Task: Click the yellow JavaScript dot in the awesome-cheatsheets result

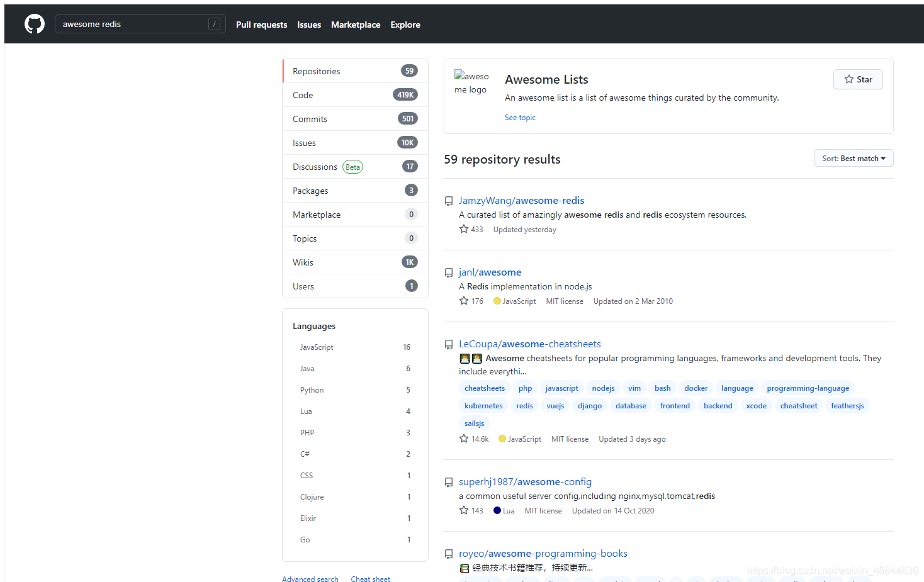Action: (x=502, y=439)
